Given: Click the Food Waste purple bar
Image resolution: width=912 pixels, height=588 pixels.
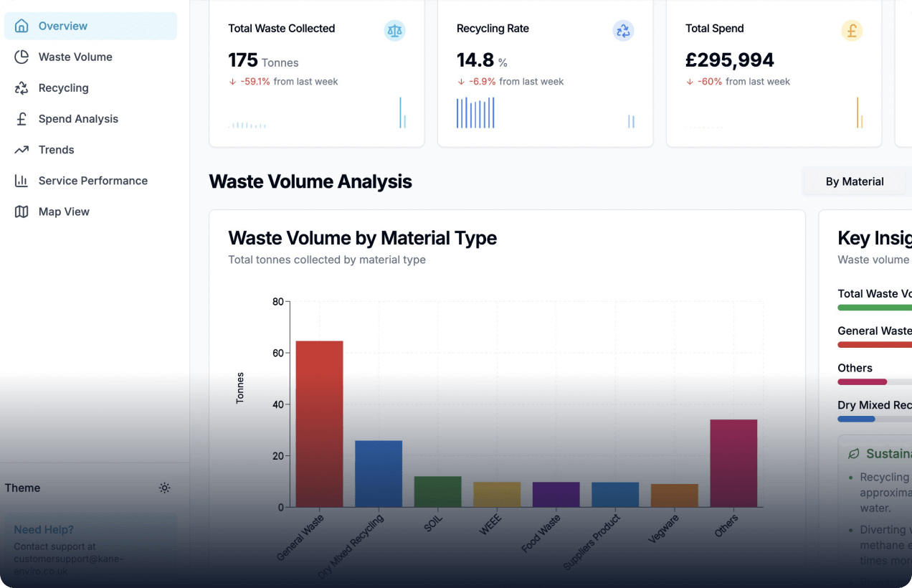Looking at the screenshot, I should 556,494.
